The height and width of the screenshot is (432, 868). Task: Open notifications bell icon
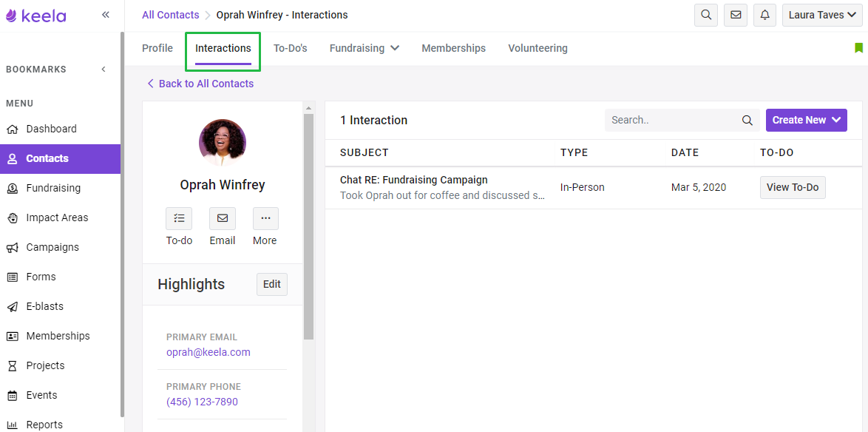tap(765, 15)
